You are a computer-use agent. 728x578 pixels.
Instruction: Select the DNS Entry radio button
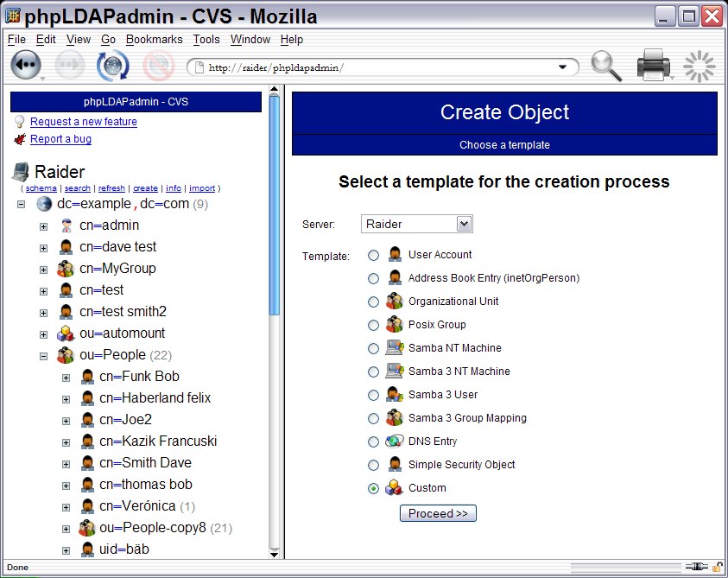coord(373,441)
